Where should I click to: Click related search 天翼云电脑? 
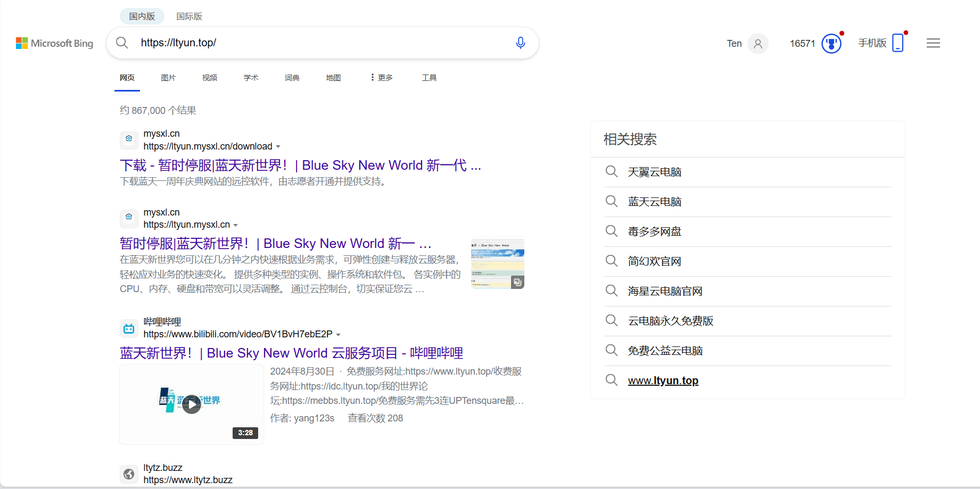(x=655, y=172)
